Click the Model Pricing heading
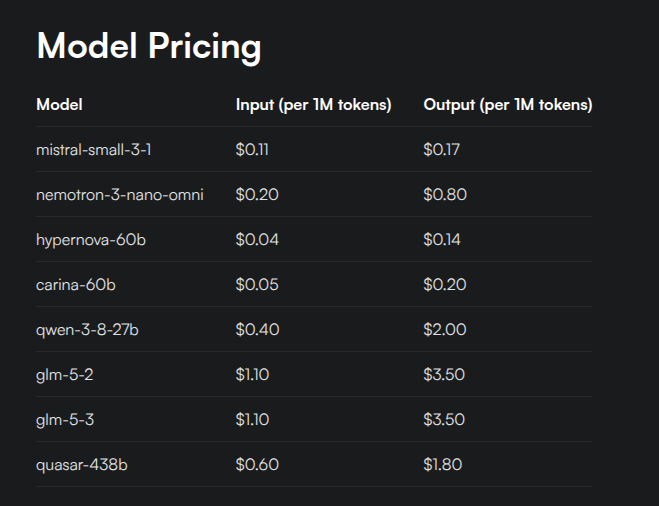The height and width of the screenshot is (506, 659). tap(149, 47)
